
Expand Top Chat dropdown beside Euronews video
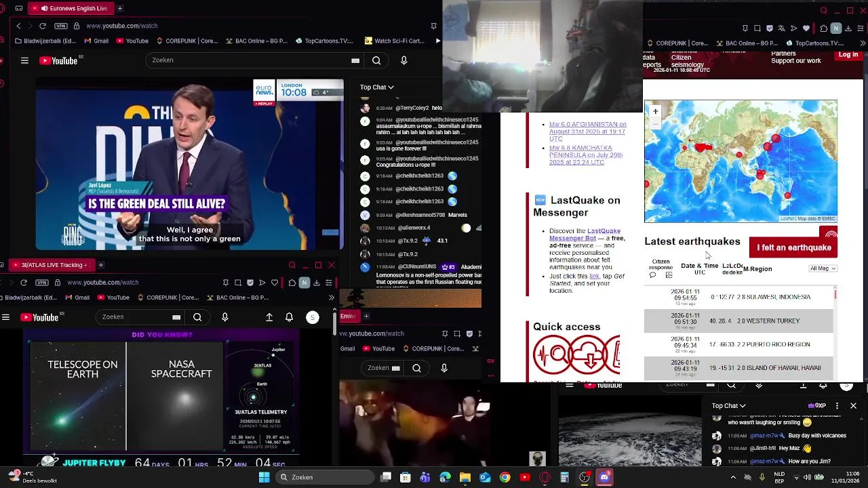tap(377, 87)
